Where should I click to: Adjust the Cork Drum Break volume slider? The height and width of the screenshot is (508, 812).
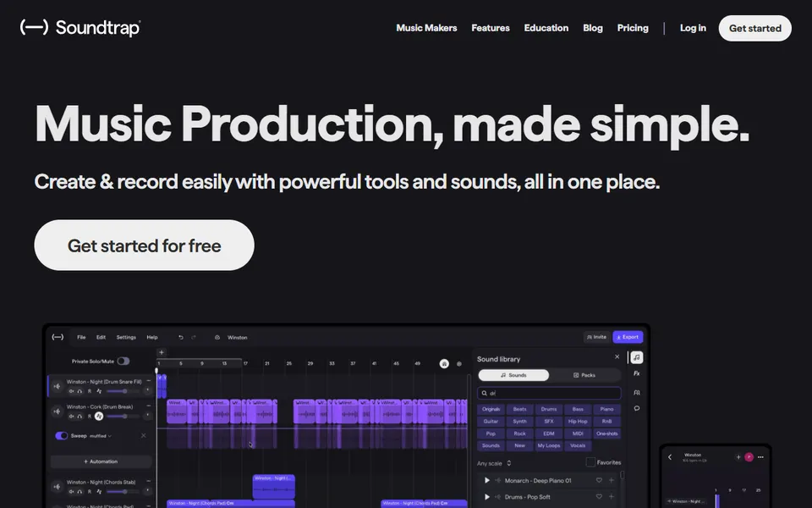123,417
